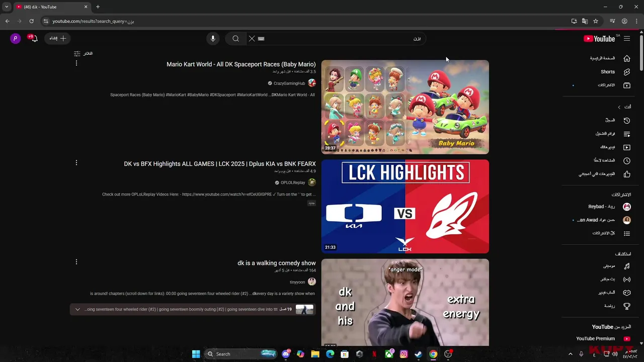Open Steam from the taskbar
This screenshot has height=362, width=644.
point(418,354)
